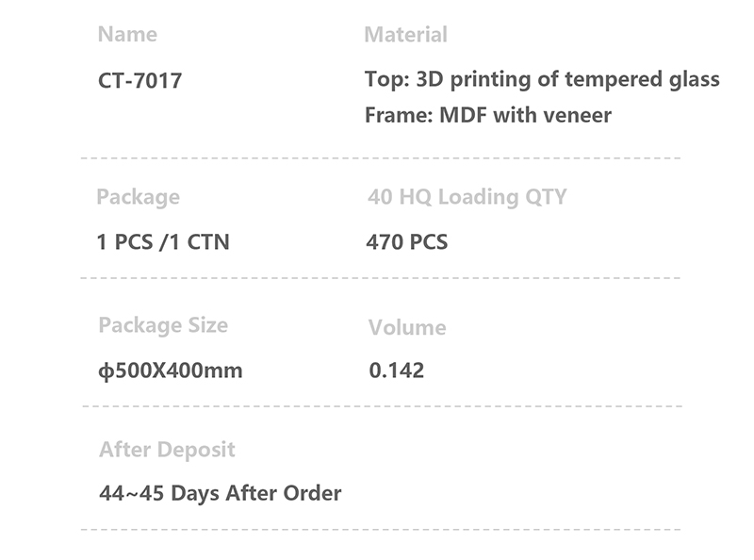Select the 44~45 Days After Order text

220,493
